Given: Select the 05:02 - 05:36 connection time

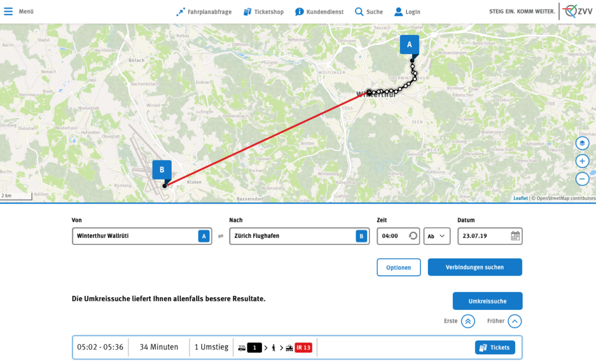Looking at the screenshot, I should [x=100, y=347].
